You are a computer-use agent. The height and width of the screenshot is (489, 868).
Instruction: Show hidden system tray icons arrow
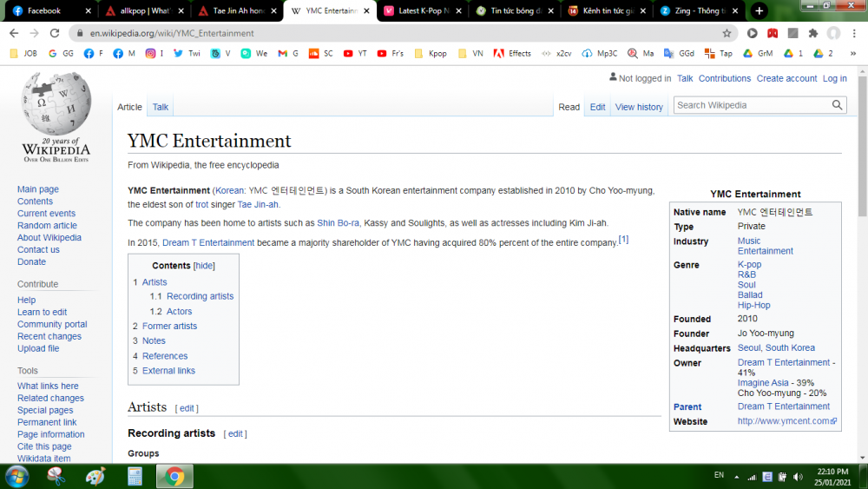pyautogui.click(x=737, y=477)
